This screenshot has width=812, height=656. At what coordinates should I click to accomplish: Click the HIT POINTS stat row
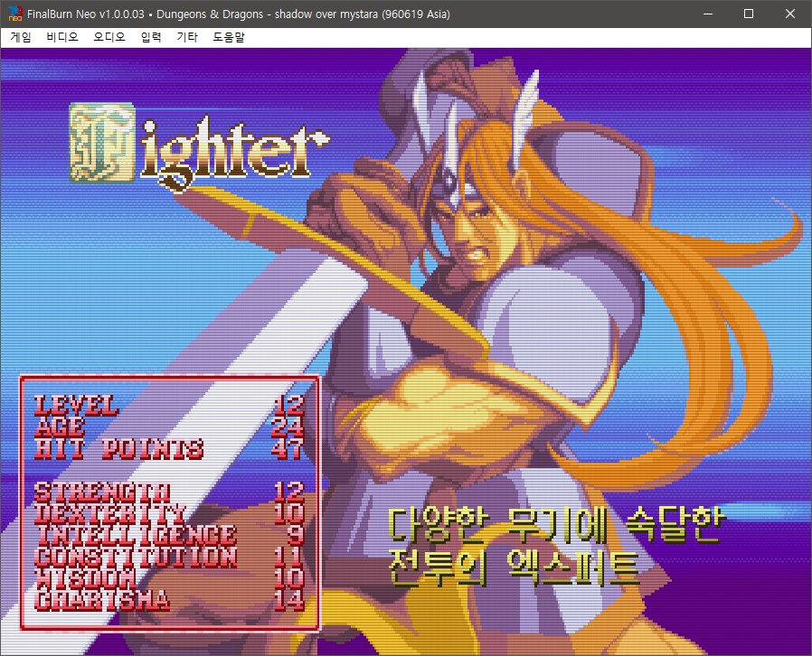click(x=169, y=449)
